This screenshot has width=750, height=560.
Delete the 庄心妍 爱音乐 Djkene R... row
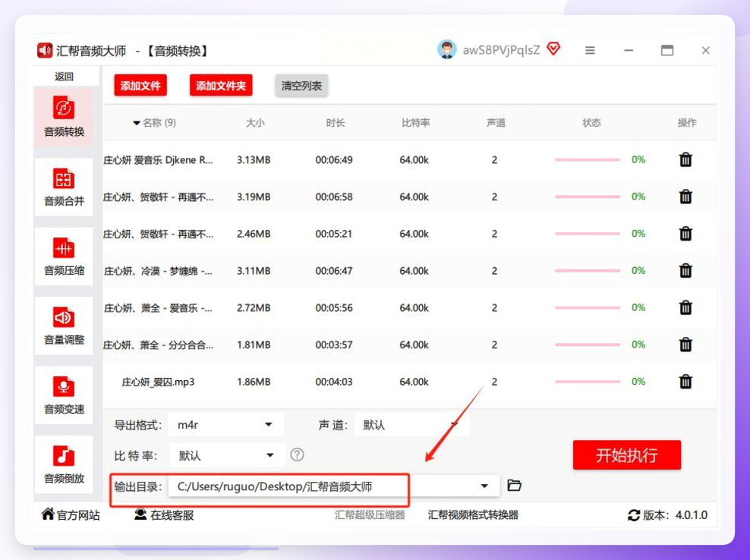(x=685, y=159)
